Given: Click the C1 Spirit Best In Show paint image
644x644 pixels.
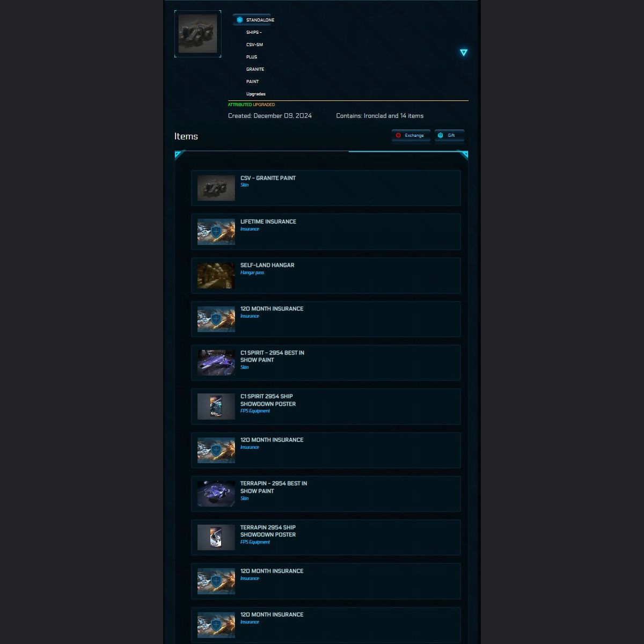Looking at the screenshot, I should coord(216,363).
